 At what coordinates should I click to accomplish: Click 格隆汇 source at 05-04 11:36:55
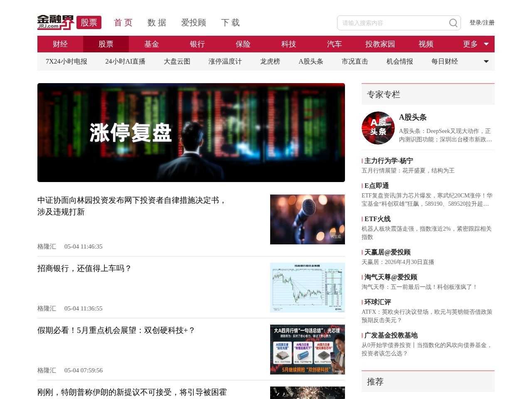coord(47,308)
